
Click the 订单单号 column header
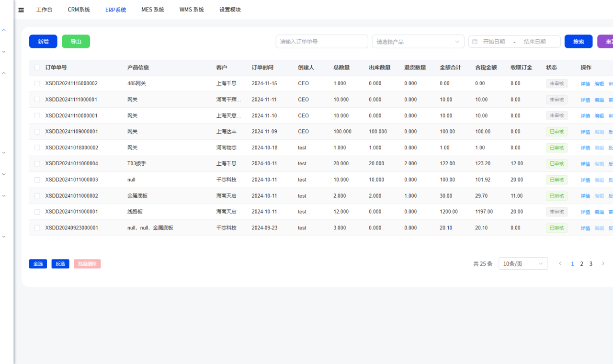click(56, 68)
